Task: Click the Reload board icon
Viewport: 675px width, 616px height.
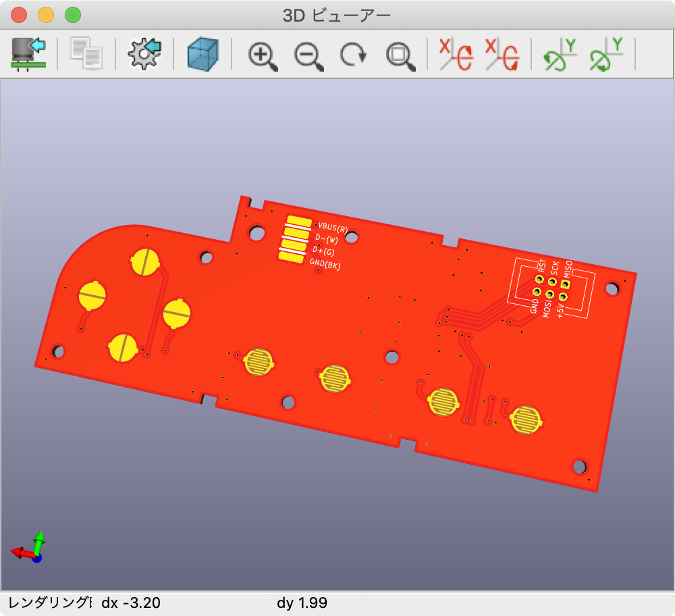Action: (28, 54)
